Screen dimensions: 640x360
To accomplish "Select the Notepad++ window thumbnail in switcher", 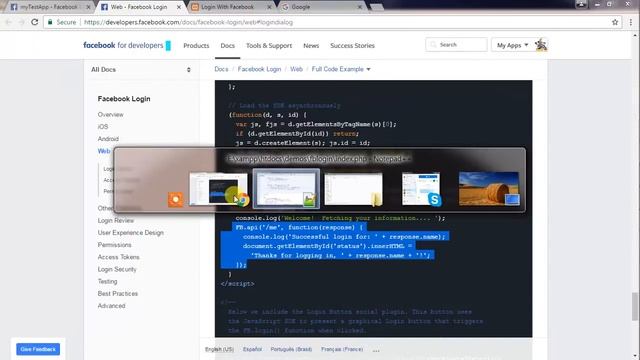I will [286, 189].
